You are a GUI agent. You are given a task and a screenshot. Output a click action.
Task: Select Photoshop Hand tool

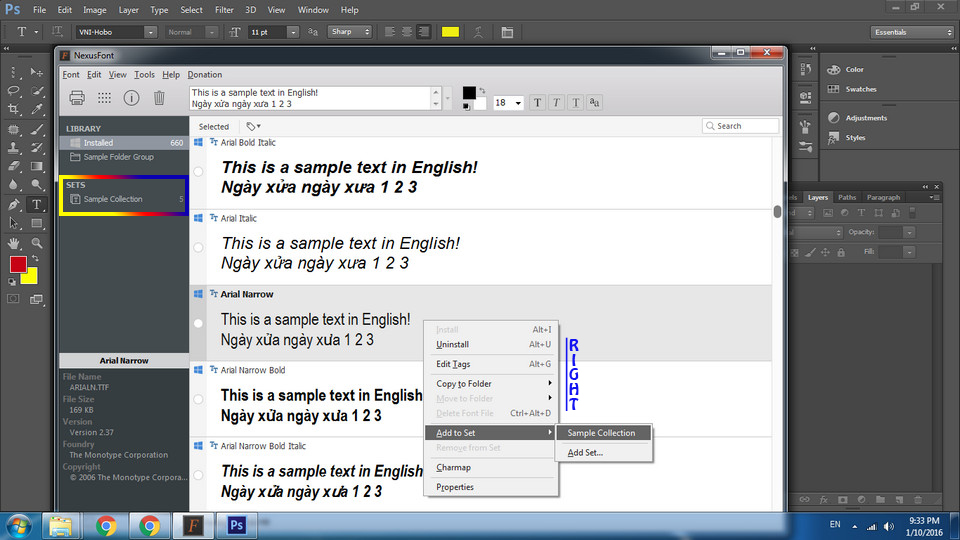point(13,243)
